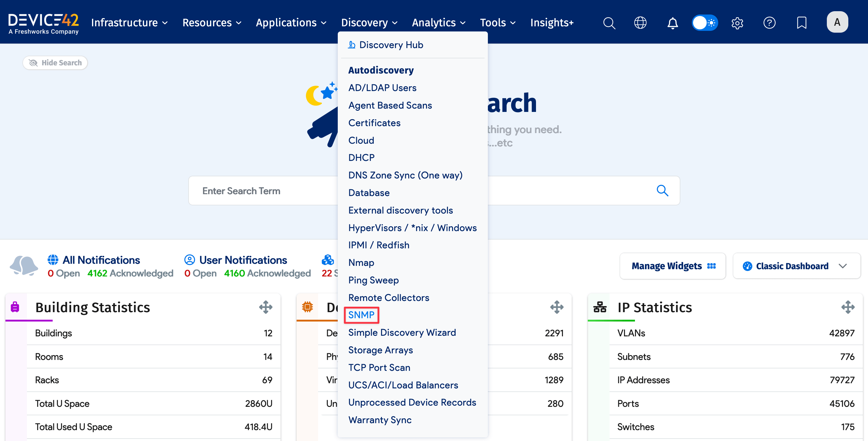Open the notifications bell icon

coord(672,23)
